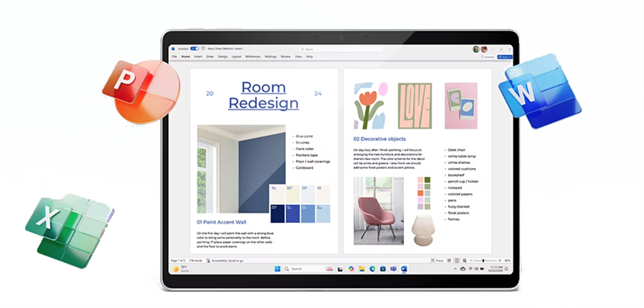Open Microsoft Teams from the taskbar
This screenshot has height=308, width=644.
[x=394, y=269]
